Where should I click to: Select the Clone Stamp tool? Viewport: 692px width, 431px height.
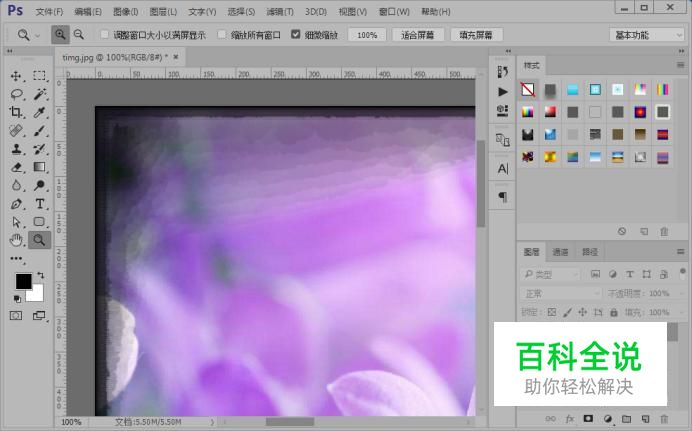pyautogui.click(x=16, y=149)
